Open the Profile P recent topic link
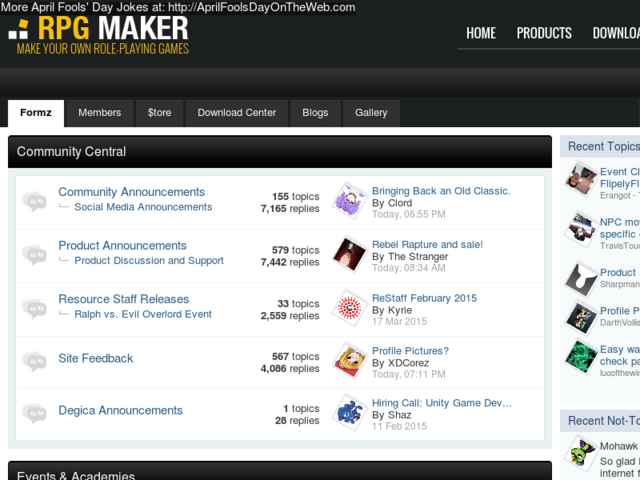 [x=620, y=311]
